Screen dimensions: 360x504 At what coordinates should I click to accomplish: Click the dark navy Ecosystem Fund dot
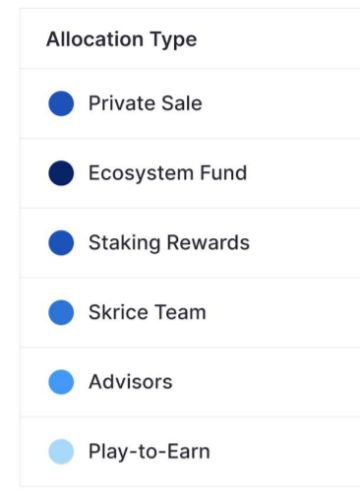(61, 173)
